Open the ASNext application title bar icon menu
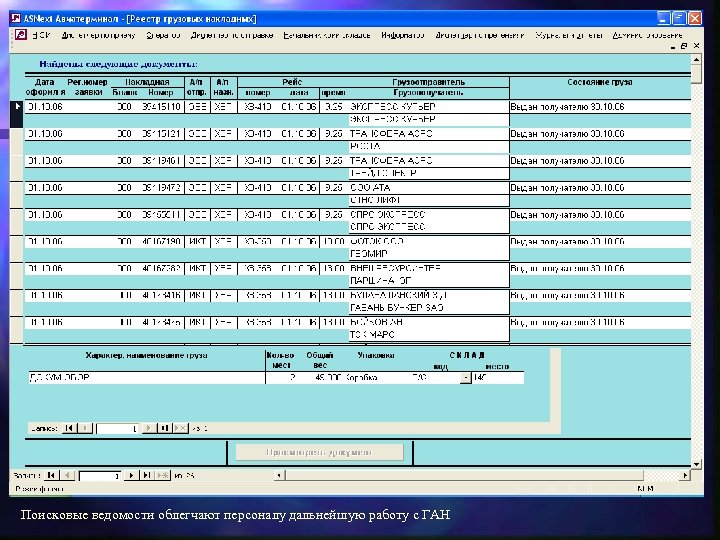This screenshot has width=720, height=540. (x=16, y=18)
